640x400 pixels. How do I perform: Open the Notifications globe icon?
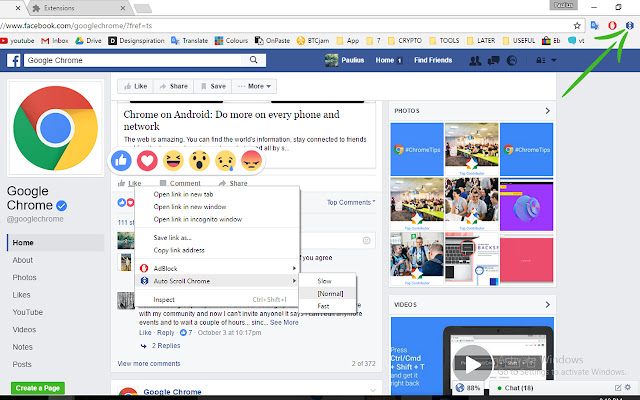click(511, 60)
